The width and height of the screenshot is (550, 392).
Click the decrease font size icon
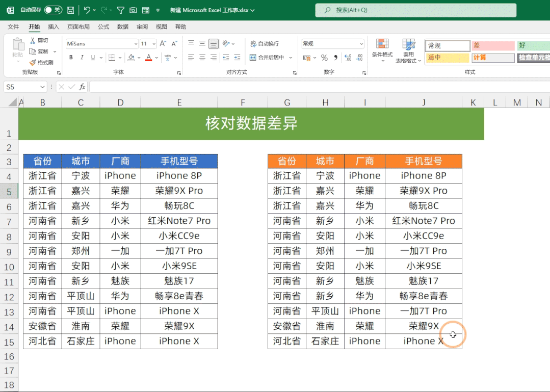[174, 43]
